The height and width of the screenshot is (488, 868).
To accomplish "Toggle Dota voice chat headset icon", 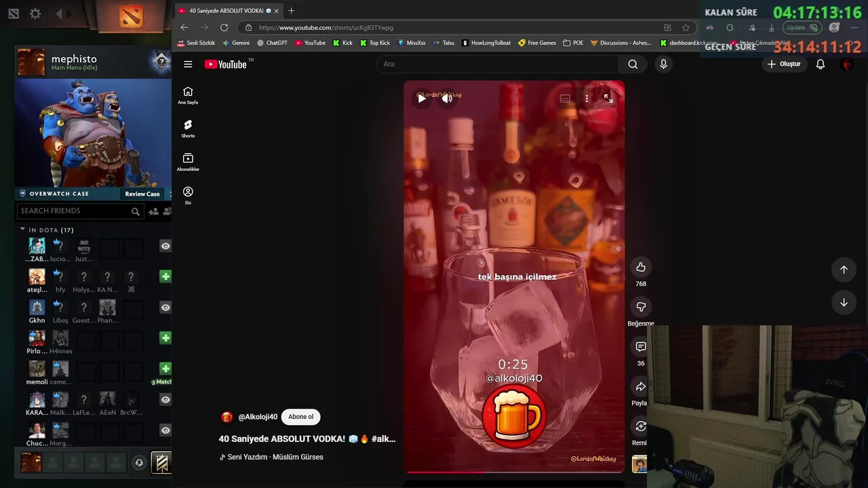I will coord(139,463).
